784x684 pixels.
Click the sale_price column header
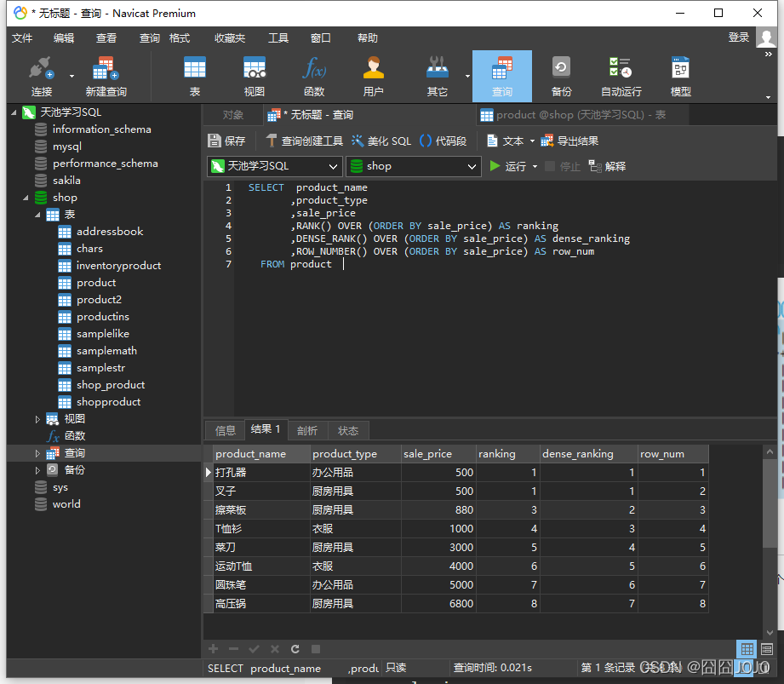[438, 454]
